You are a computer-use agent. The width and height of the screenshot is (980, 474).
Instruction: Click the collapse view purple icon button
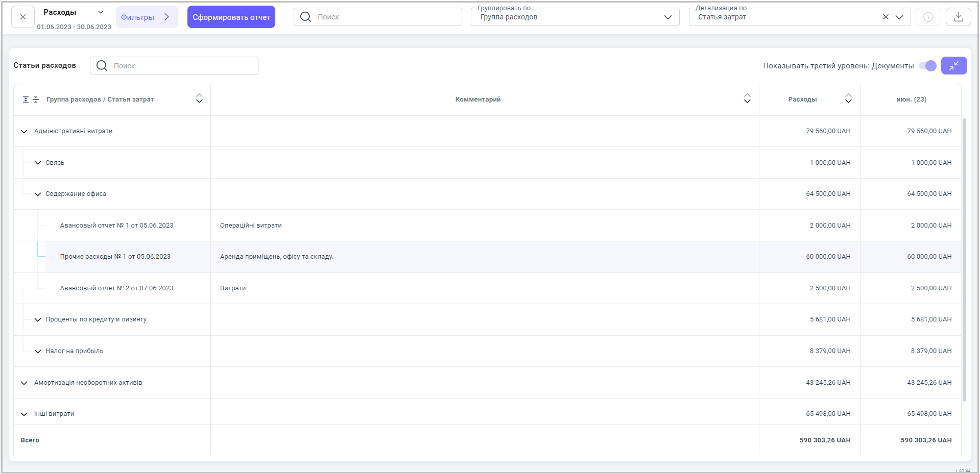point(953,66)
